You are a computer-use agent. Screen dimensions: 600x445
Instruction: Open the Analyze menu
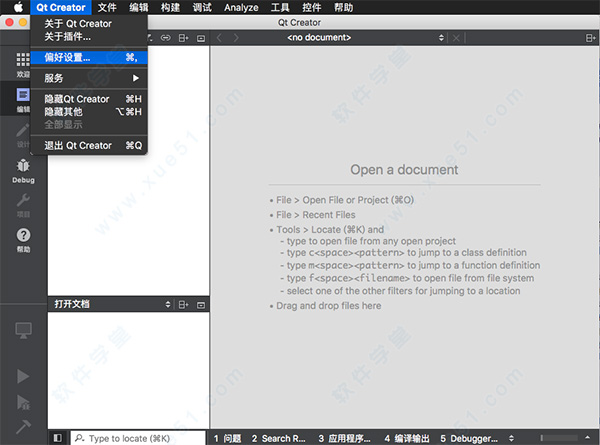pos(241,7)
